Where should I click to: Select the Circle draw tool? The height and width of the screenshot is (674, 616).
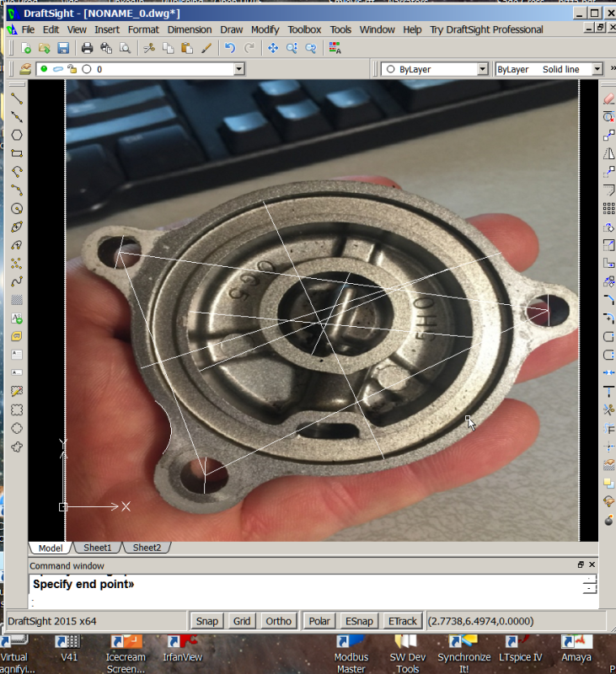pyautogui.click(x=17, y=209)
